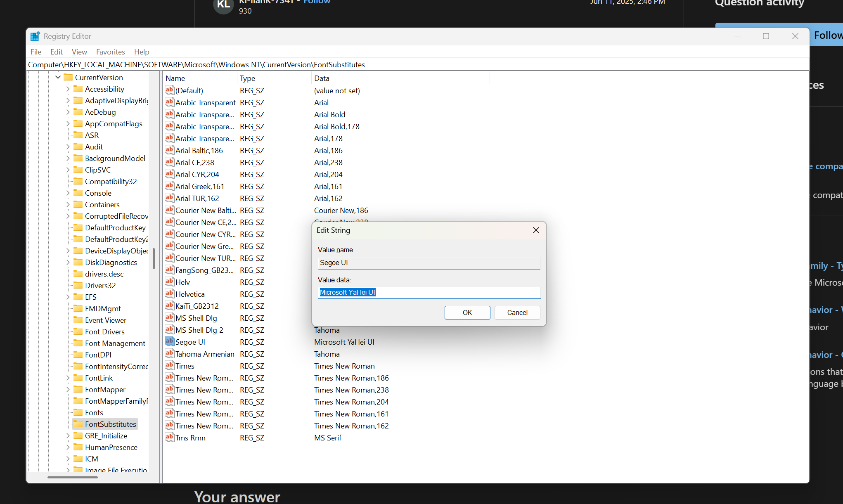Click the string icon beside Helvetica
The height and width of the screenshot is (504, 843).
pos(169,294)
